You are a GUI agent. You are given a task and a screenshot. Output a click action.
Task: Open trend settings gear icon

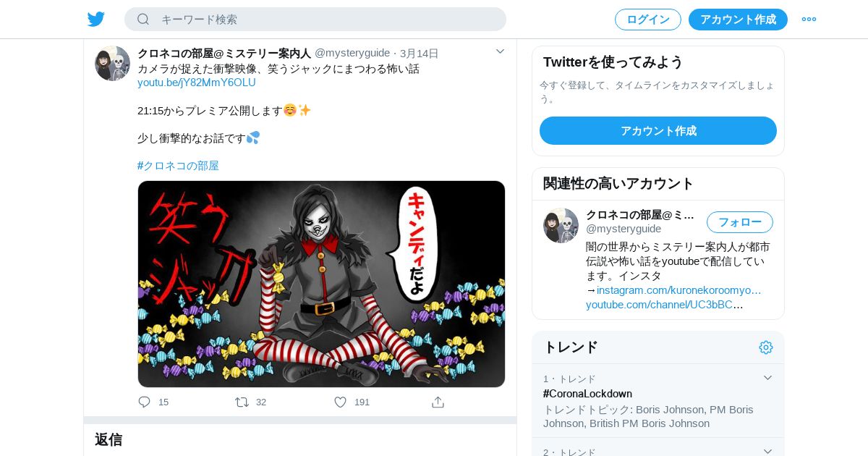click(x=766, y=347)
